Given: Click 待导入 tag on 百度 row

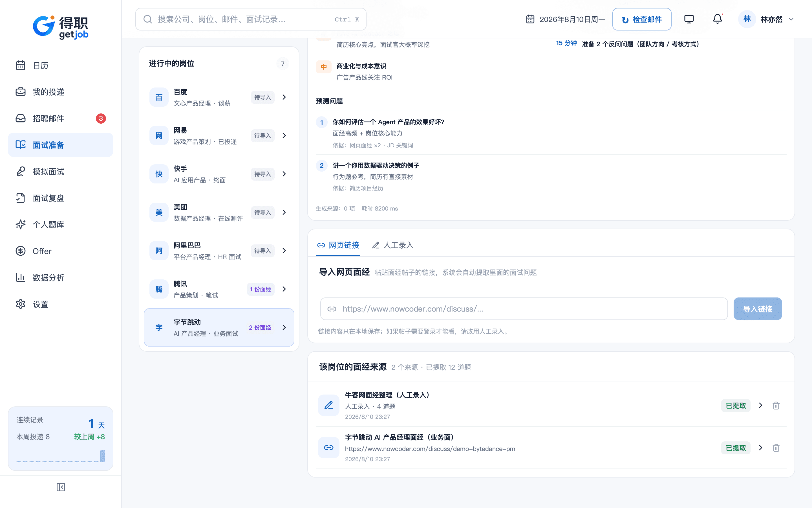Looking at the screenshot, I should click(x=262, y=97).
